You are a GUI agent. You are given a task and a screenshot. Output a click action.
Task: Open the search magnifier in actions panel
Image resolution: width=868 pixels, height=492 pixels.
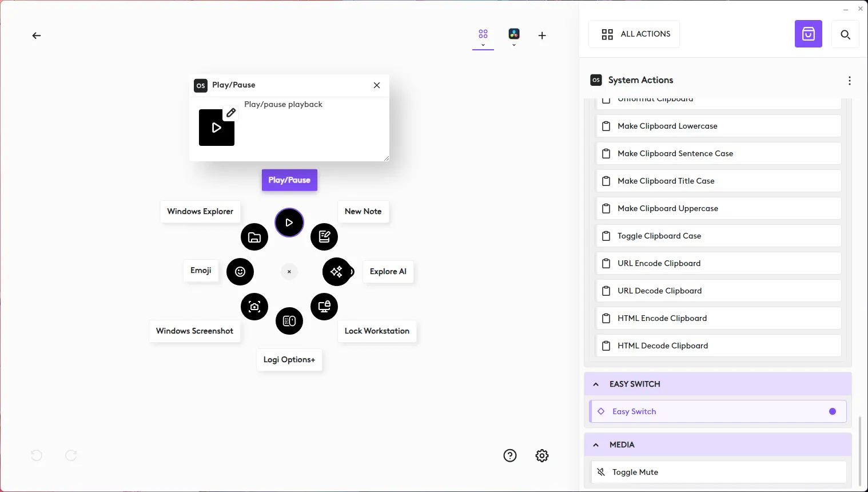click(845, 35)
